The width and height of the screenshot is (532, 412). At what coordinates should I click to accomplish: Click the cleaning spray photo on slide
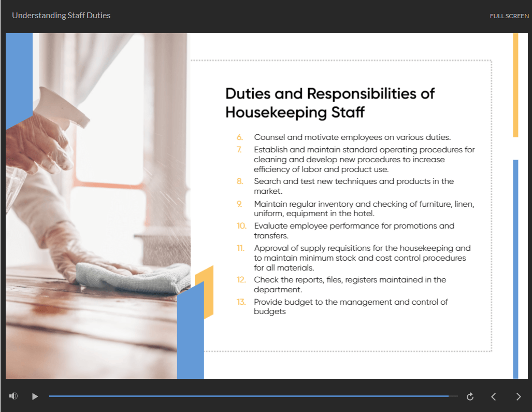click(98, 206)
